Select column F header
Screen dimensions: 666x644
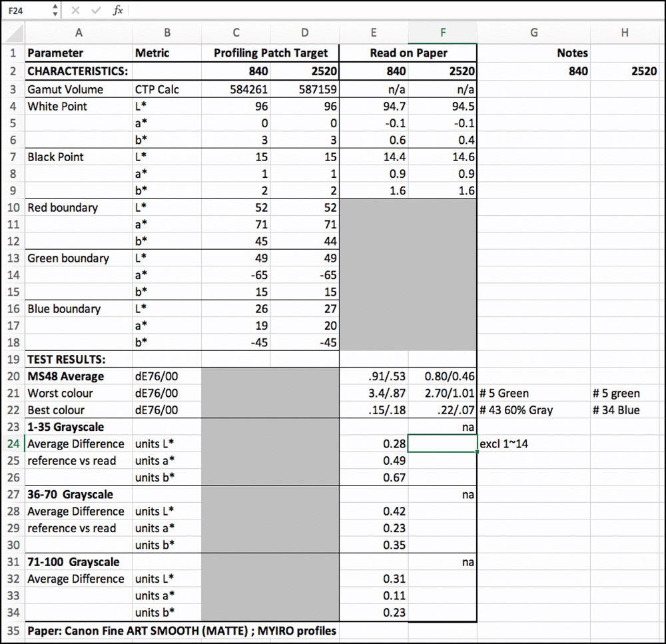tap(442, 33)
